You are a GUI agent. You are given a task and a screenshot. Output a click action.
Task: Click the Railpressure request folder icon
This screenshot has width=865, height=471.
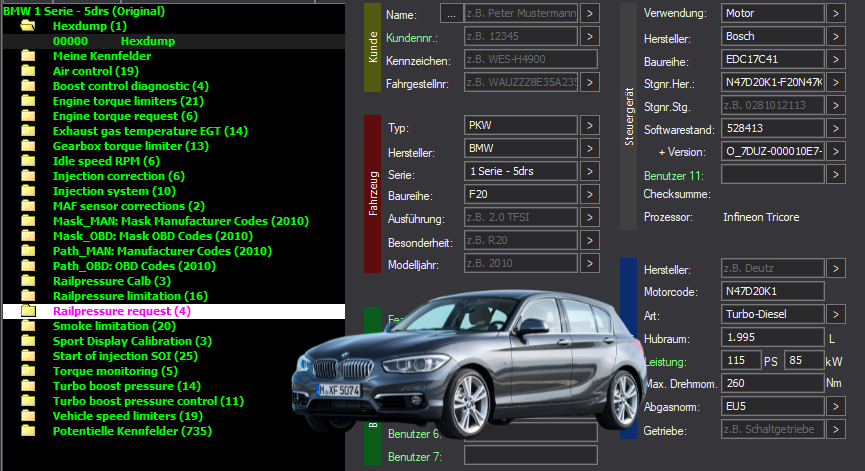[28, 311]
